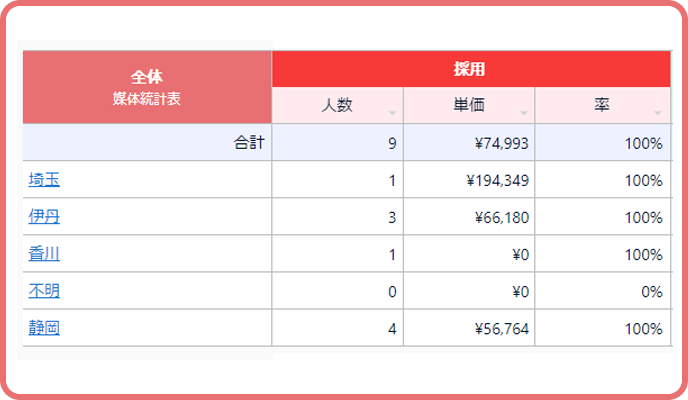Viewport: 688px width, 400px height.
Task: Open the 不明 link
Action: [x=44, y=291]
